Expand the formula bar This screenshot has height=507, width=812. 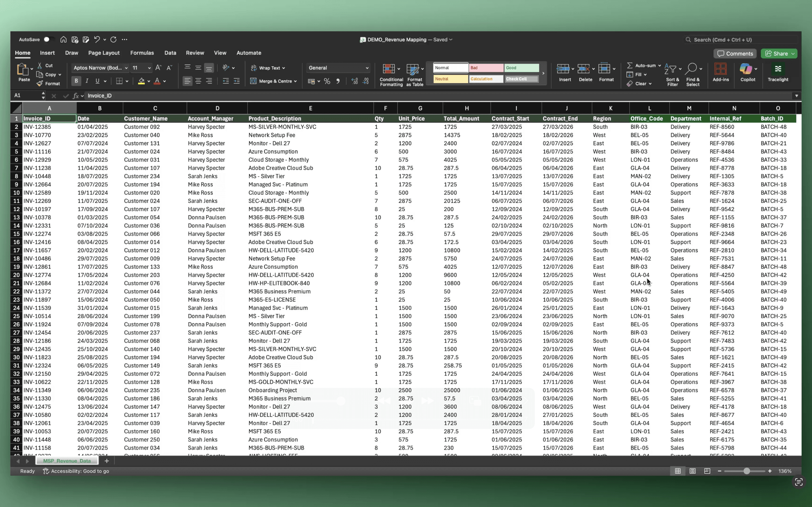click(x=796, y=96)
